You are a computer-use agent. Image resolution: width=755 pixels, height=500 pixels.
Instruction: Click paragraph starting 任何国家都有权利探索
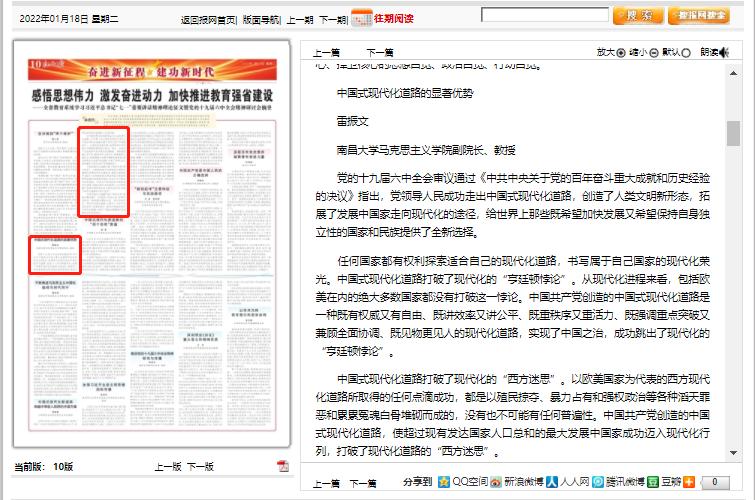[512, 306]
